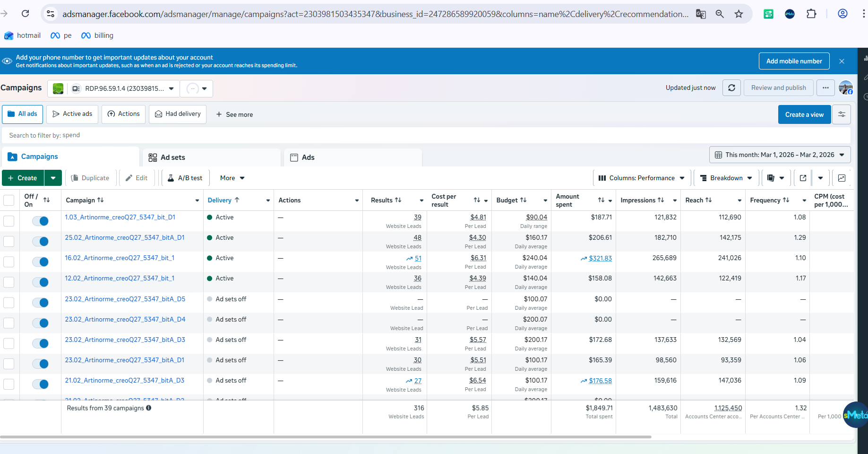The width and height of the screenshot is (868, 454).
Task: Open the browser extensions puzzle icon
Action: [x=811, y=14]
